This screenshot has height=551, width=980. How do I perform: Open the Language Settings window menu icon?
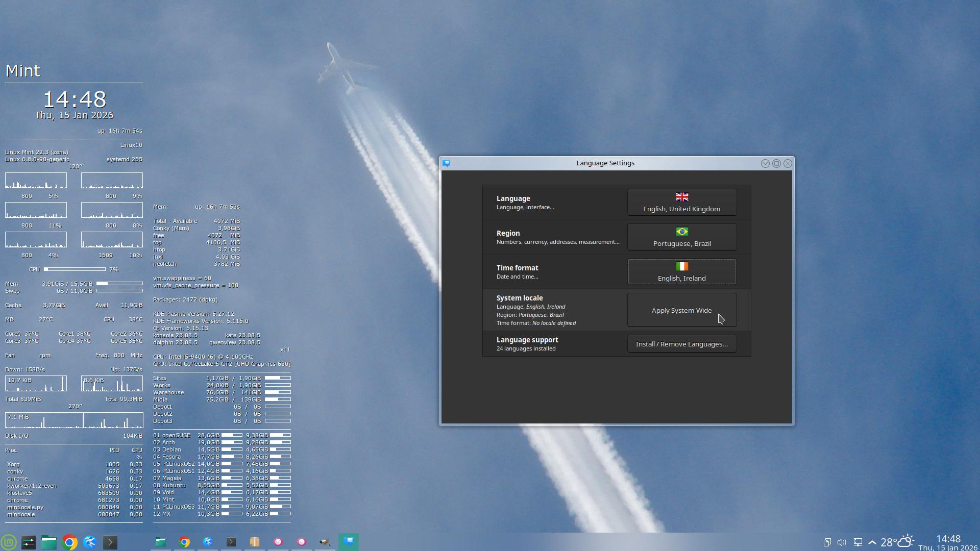click(447, 163)
